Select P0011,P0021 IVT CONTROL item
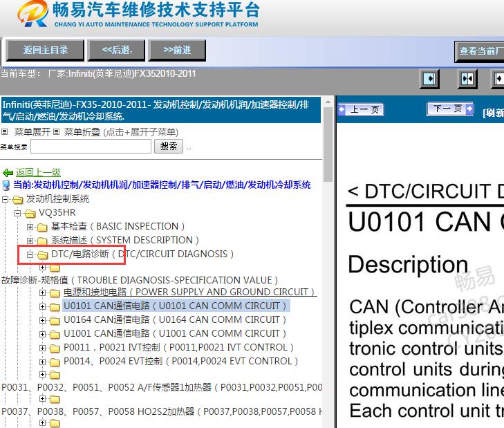The width and height of the screenshot is (504, 428). point(178,347)
